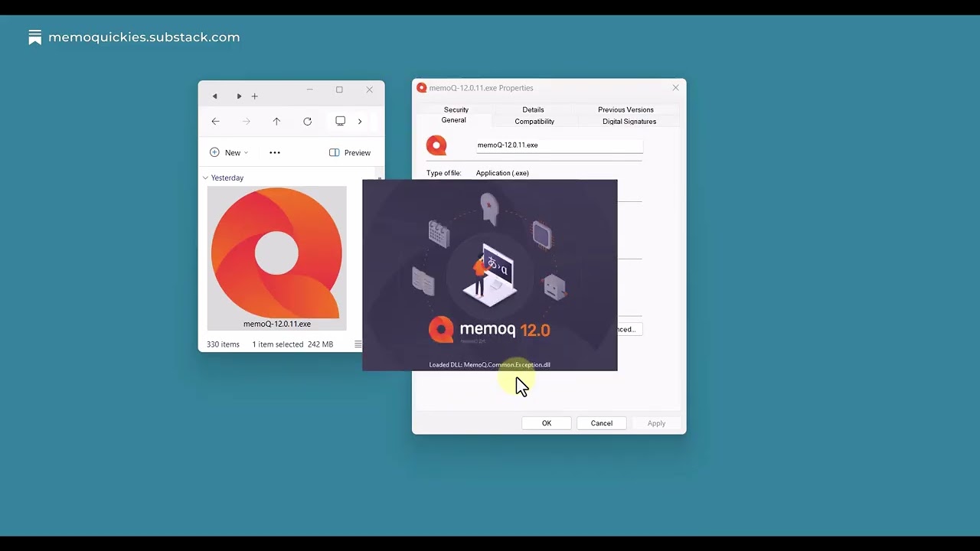The height and width of the screenshot is (551, 980).
Task: Click OK in the Properties dialog
Action: click(x=547, y=423)
